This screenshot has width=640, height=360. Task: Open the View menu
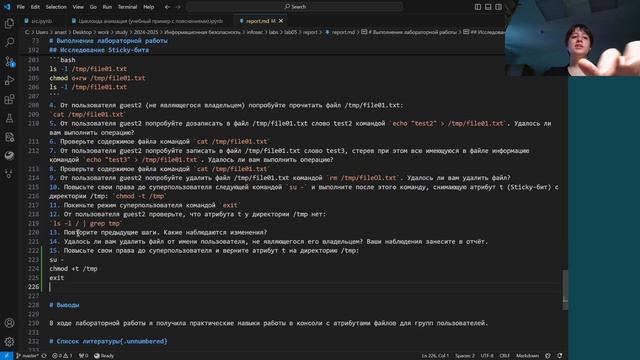78,7
